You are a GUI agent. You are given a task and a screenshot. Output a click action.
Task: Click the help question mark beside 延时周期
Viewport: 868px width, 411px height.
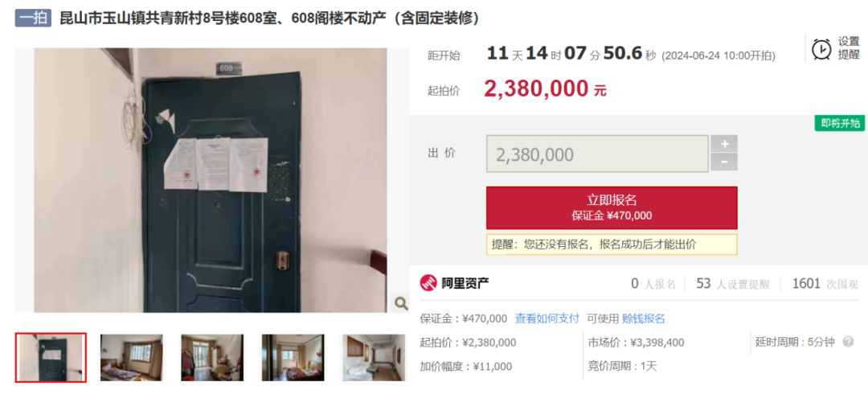click(x=848, y=342)
